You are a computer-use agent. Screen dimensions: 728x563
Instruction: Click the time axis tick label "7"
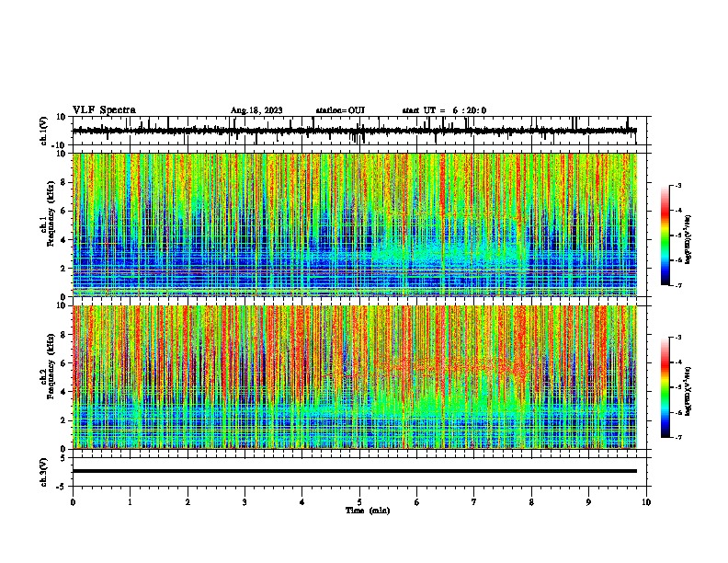click(474, 502)
